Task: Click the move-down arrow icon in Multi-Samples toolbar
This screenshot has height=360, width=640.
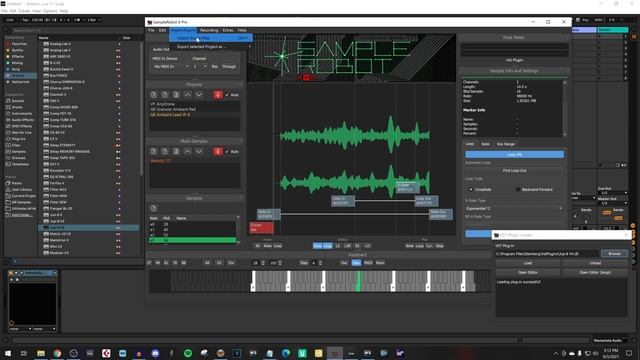Action: pos(199,151)
